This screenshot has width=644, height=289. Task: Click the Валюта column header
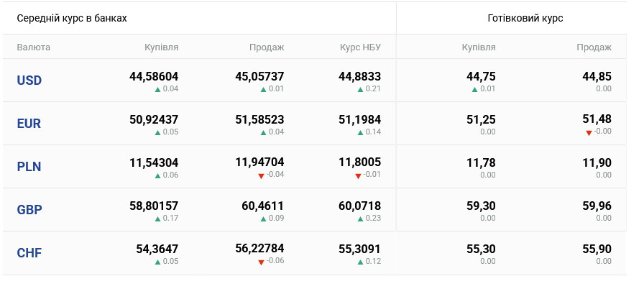point(33,47)
